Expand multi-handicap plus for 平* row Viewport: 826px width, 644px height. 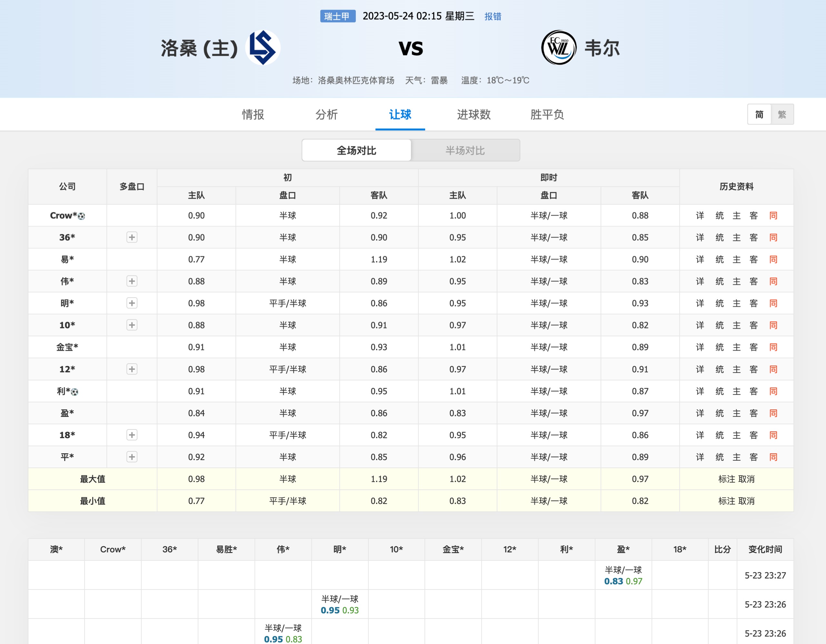coord(132,457)
